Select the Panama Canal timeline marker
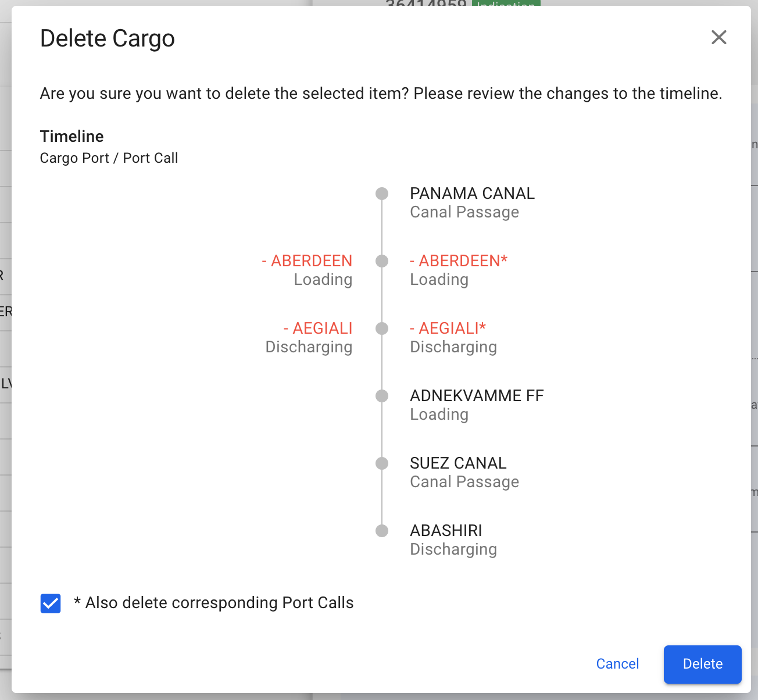 click(x=382, y=194)
